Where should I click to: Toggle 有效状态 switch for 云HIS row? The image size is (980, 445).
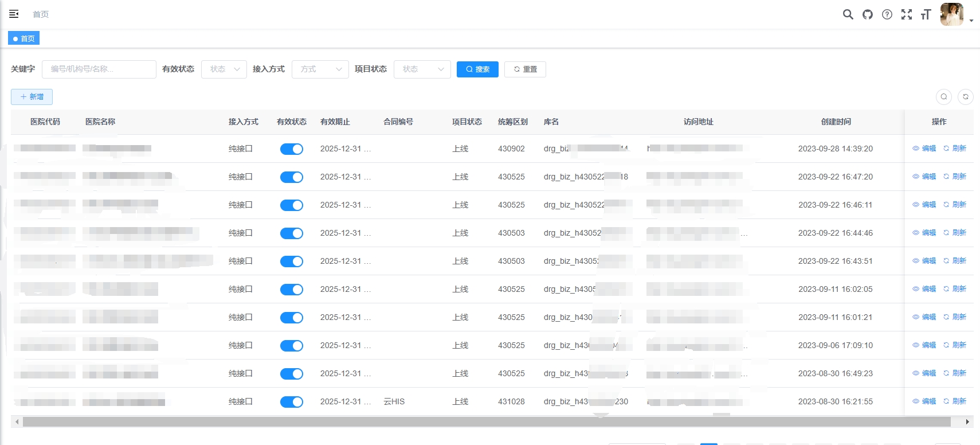pos(292,402)
